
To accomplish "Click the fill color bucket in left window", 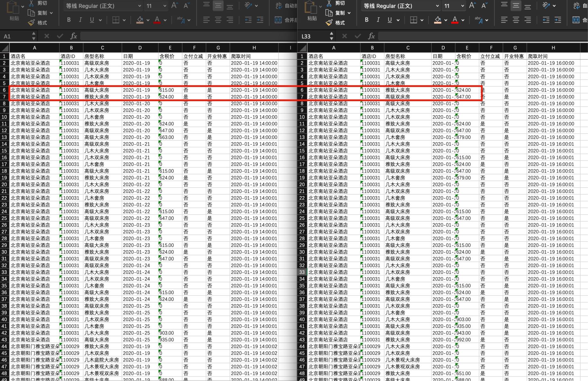I will click(x=140, y=20).
